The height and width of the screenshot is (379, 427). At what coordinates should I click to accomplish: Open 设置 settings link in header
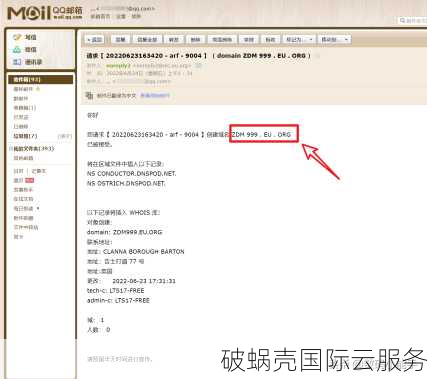click(121, 16)
